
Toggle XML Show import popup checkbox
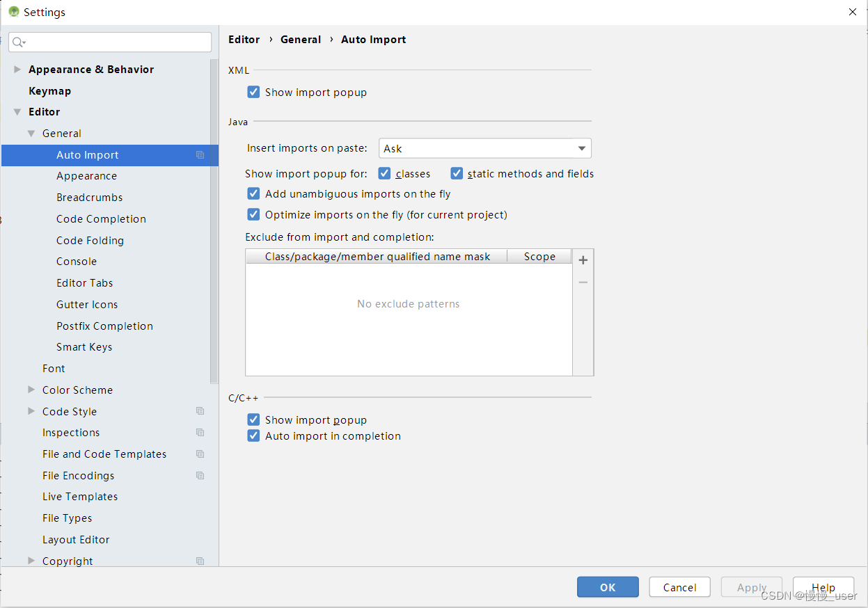[x=253, y=92]
